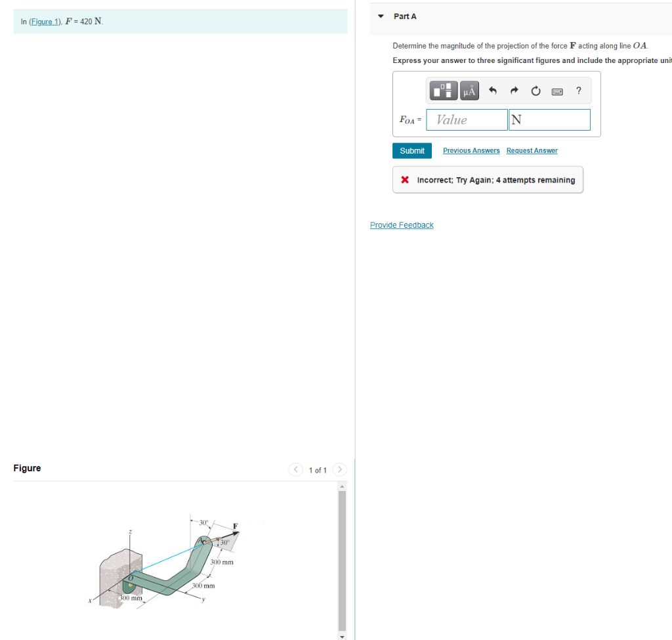The height and width of the screenshot is (640, 672).
Task: Open the templates formatting tool
Action: click(x=444, y=91)
